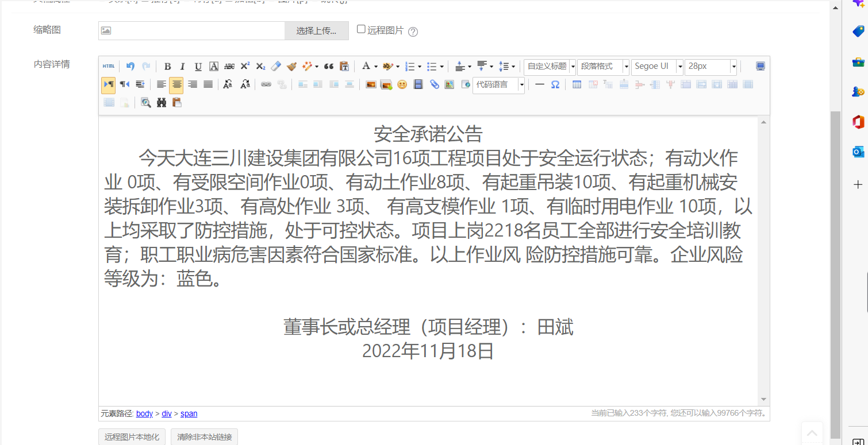Preview the content with magnifier icon
Image resolution: width=868 pixels, height=445 pixels.
(146, 102)
